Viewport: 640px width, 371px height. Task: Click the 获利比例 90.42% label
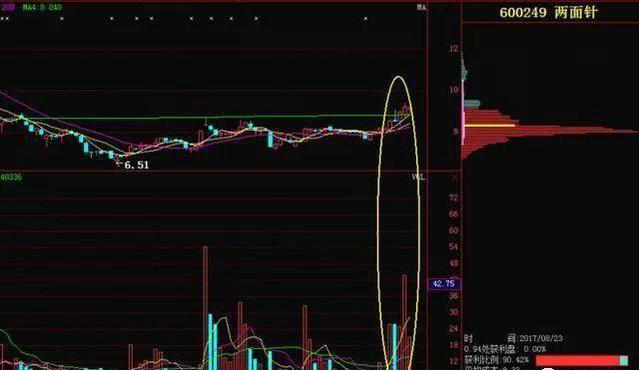point(496,360)
